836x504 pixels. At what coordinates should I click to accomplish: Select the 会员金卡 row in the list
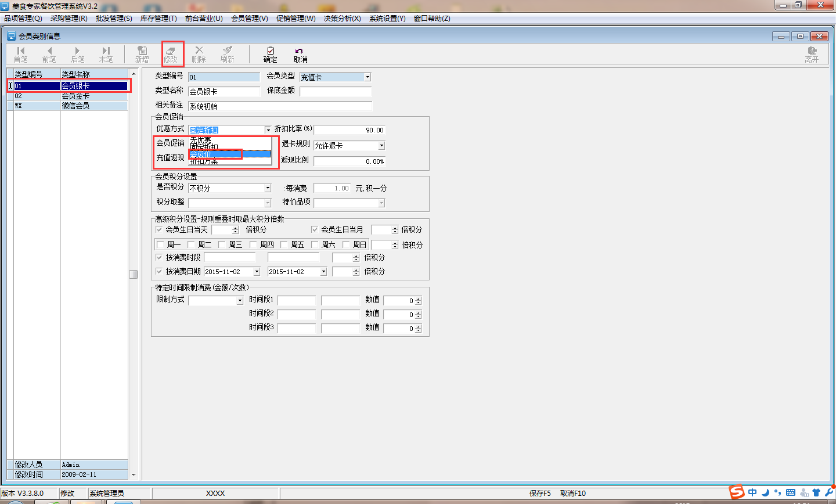pos(75,96)
